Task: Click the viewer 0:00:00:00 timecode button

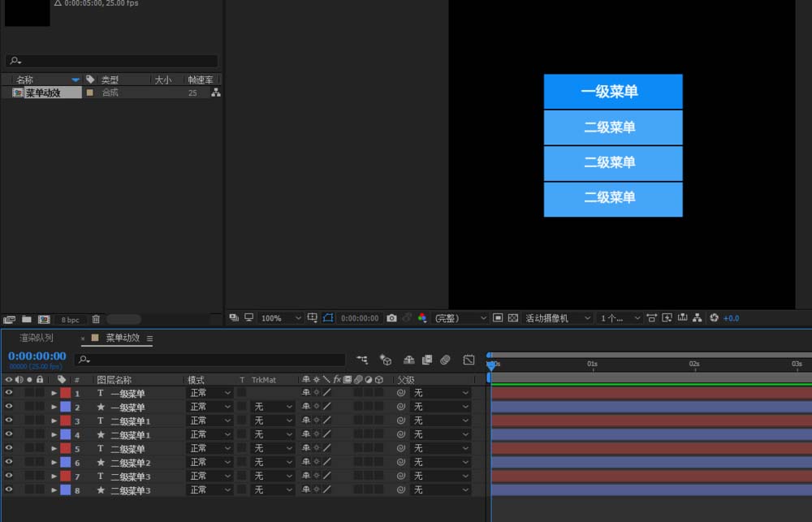Action: (360, 318)
